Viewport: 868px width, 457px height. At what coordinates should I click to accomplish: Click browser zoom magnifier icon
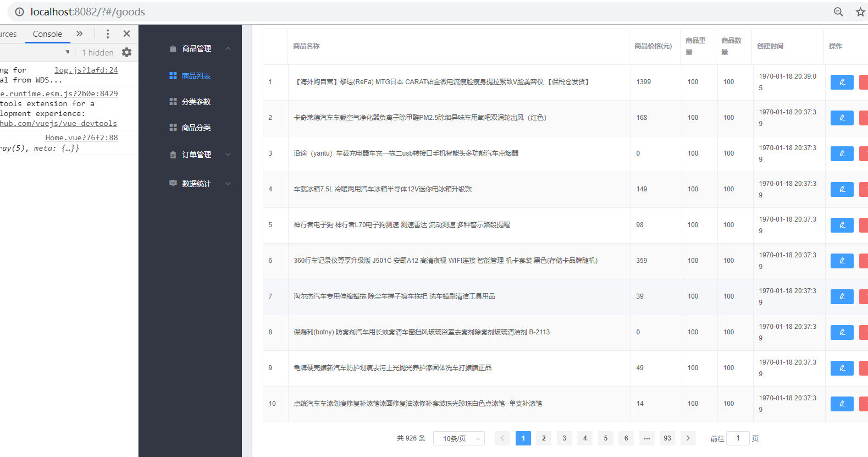tap(838, 12)
